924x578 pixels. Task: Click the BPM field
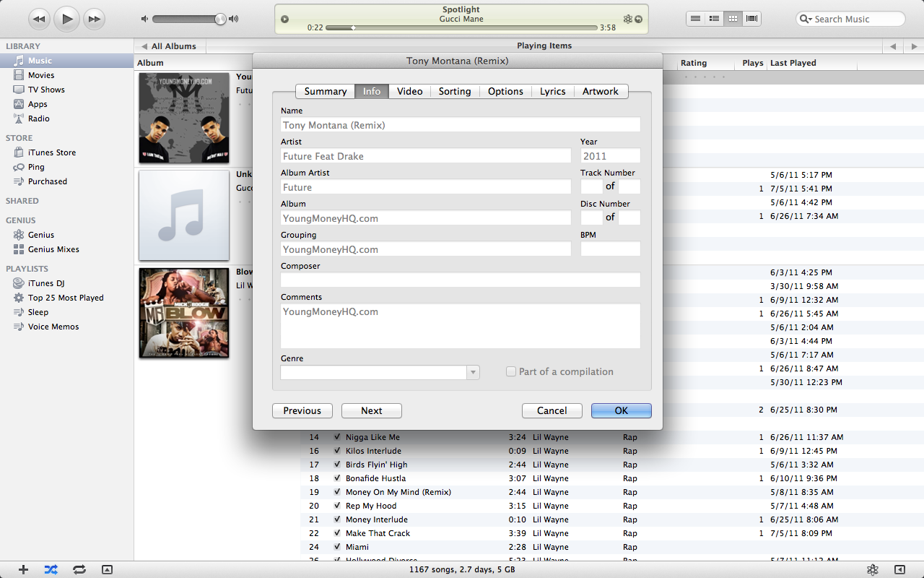(x=610, y=249)
